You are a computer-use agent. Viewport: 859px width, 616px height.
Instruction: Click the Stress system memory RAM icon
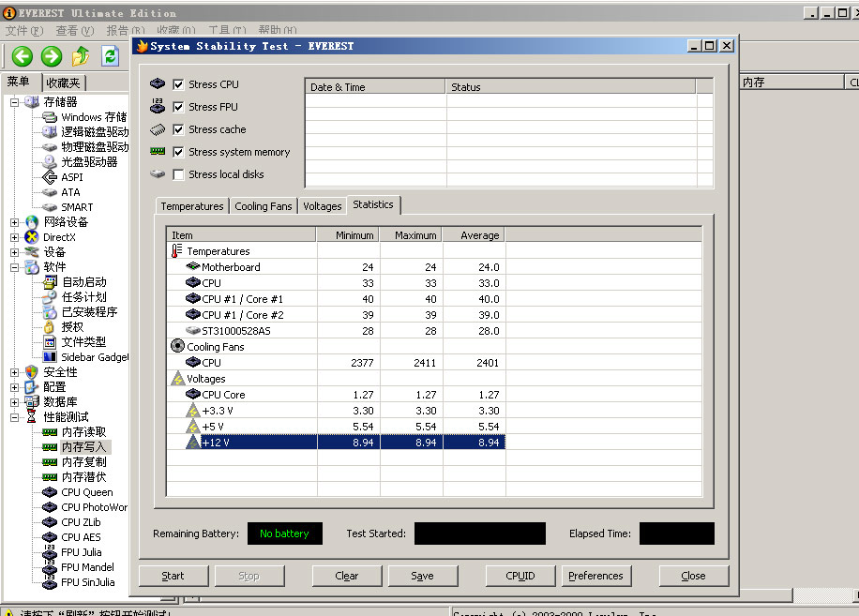158,152
